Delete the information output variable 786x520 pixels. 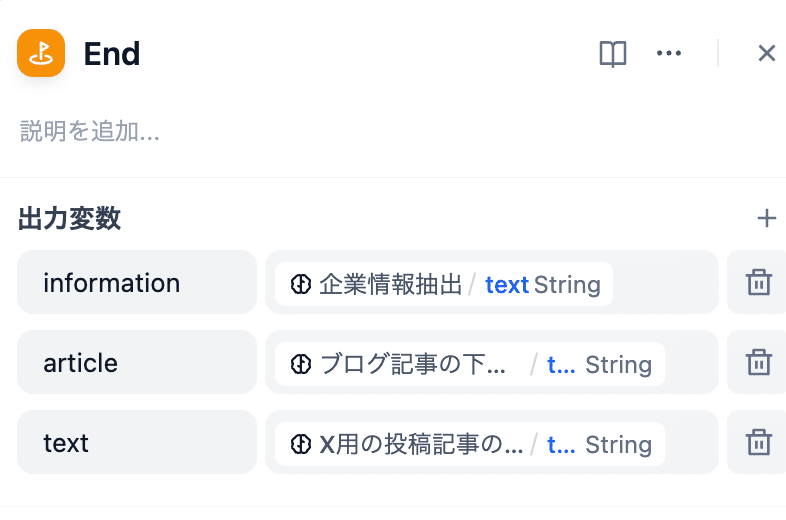758,282
